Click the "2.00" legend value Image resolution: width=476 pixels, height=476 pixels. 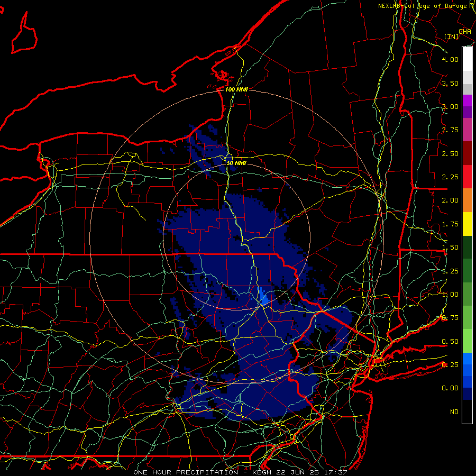pyautogui.click(x=450, y=200)
